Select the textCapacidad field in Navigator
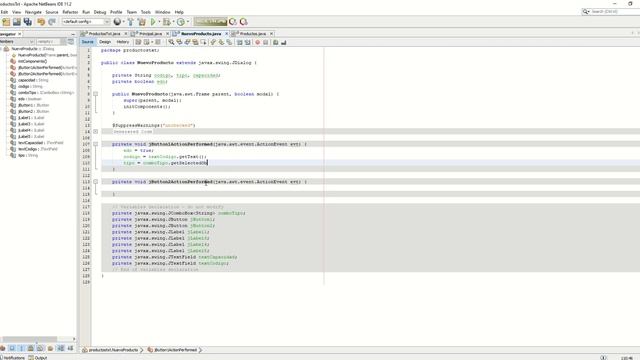Image resolution: width=640 pixels, height=360 pixels. coord(40,143)
